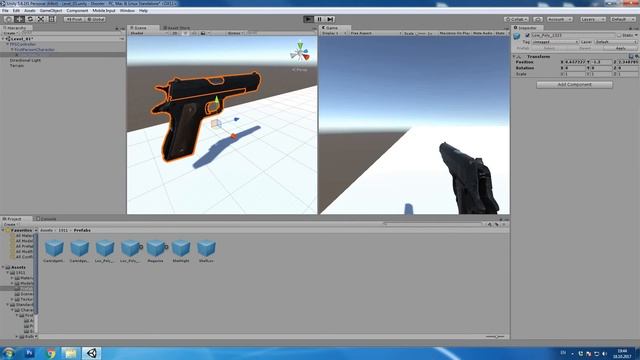Viewport: 640px width, 360px height.
Task: Toggle 2D mode in Scene view
Action: tap(175, 33)
